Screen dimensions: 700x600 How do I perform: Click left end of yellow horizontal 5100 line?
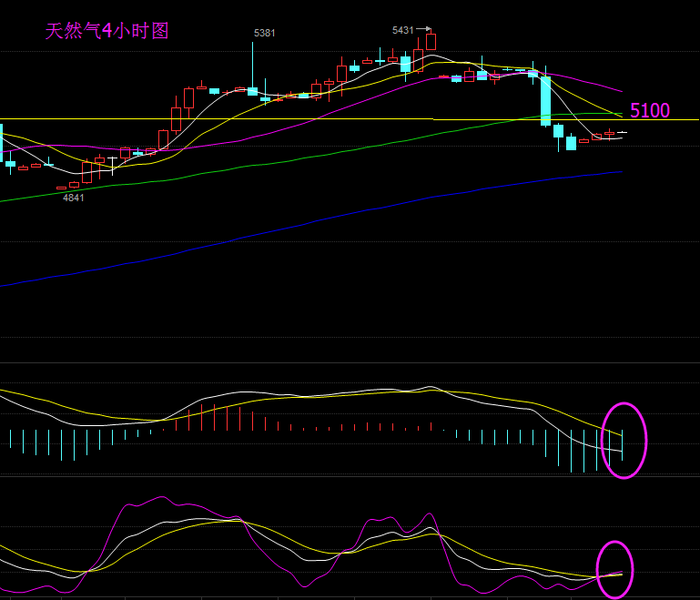[x=3, y=119]
